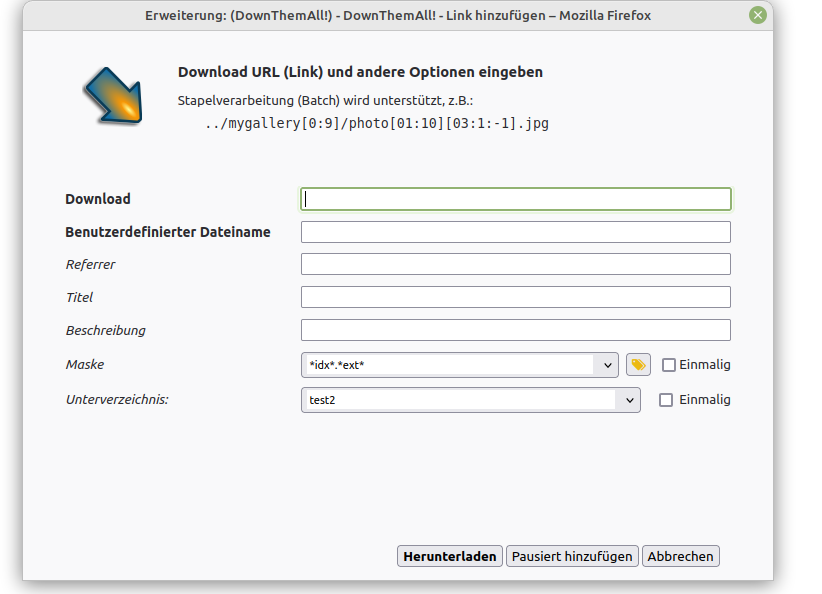This screenshot has height=594, width=822.
Task: Click the Stapelverarbeitung (Batch) description text
Action: [x=325, y=101]
